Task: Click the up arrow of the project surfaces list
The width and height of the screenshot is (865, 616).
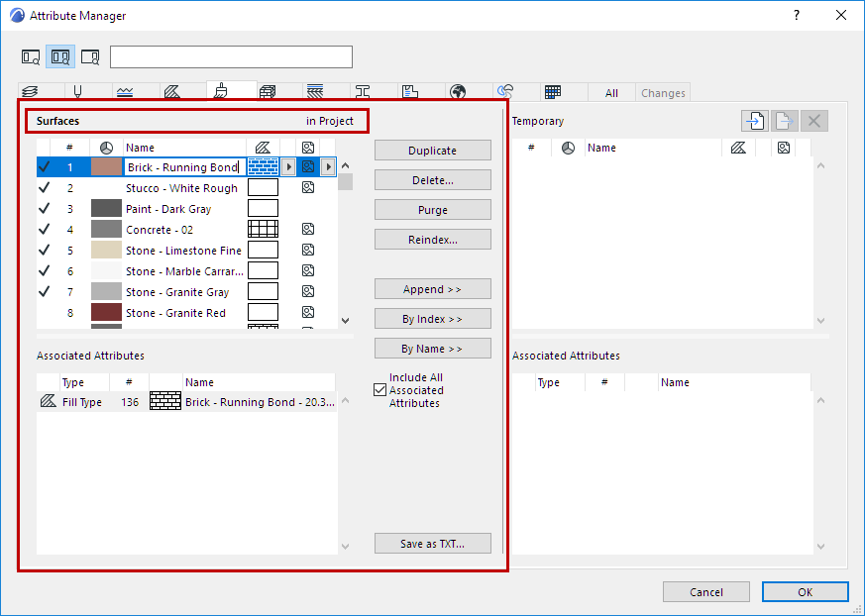Action: tap(346, 165)
